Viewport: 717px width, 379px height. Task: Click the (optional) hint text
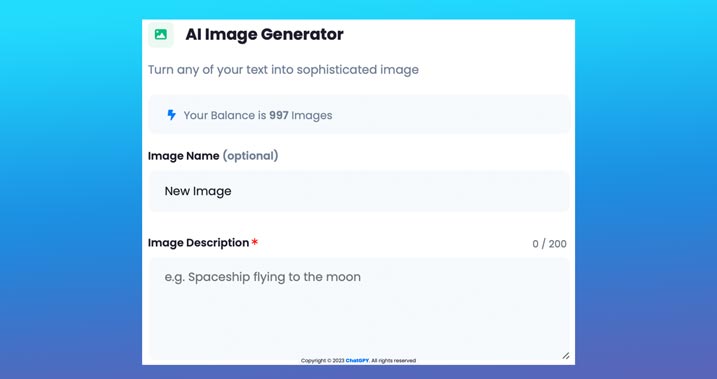point(250,156)
